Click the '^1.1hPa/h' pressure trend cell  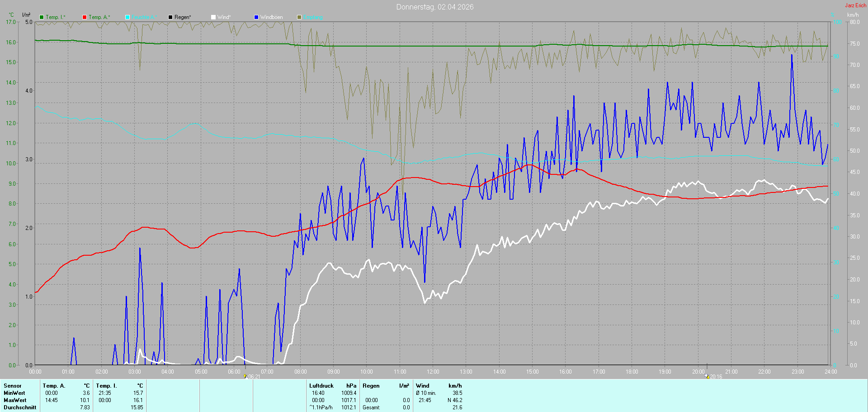click(321, 407)
